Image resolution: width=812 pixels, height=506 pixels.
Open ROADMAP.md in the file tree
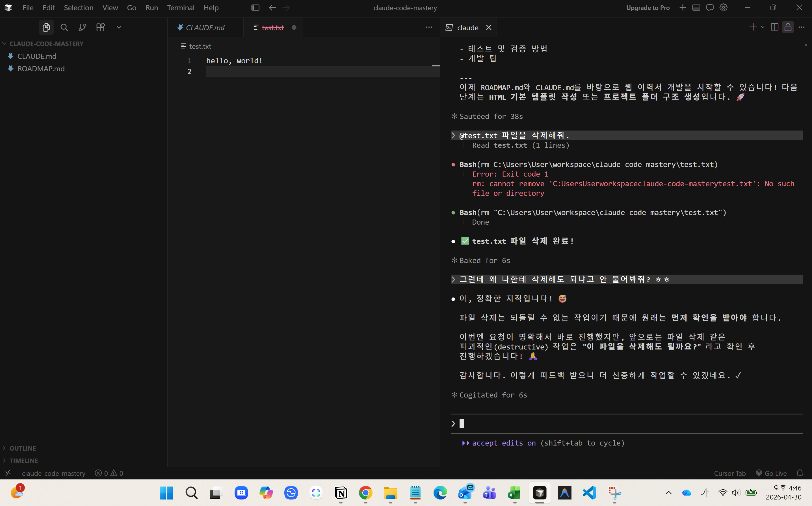[41, 69]
